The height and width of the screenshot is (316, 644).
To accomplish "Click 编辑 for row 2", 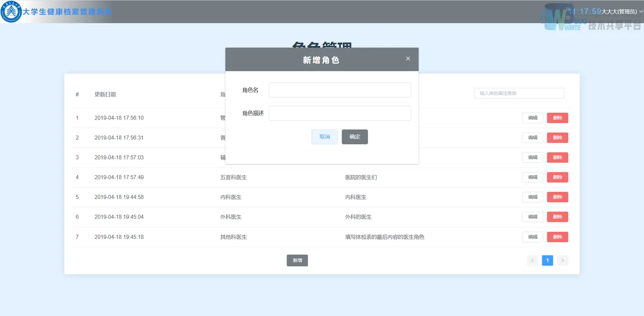I will pyautogui.click(x=533, y=138).
